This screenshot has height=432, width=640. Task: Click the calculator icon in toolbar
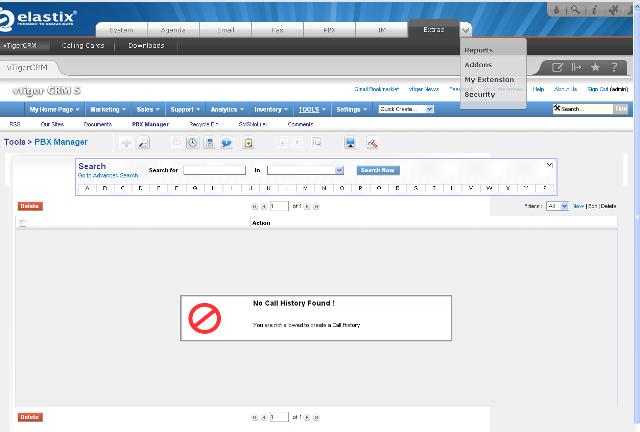point(209,143)
